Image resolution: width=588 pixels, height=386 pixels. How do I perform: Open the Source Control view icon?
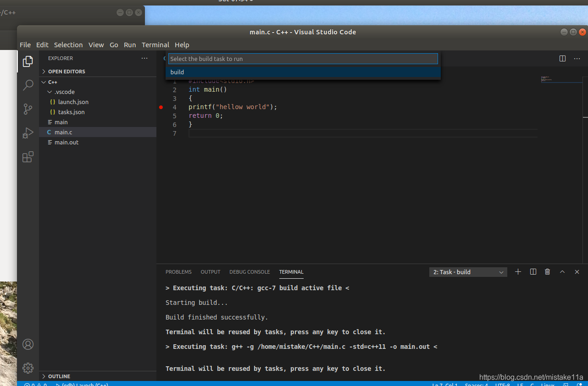point(28,109)
